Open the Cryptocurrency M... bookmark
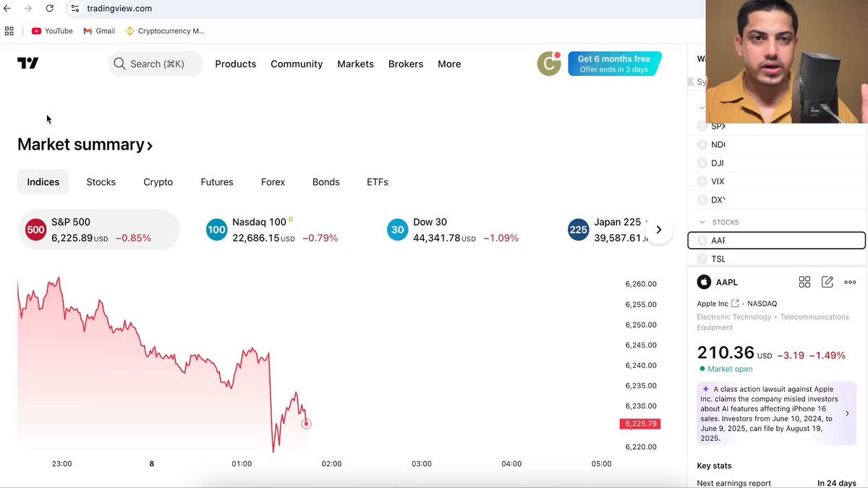Screen dimensions: 868x488 (x=165, y=31)
